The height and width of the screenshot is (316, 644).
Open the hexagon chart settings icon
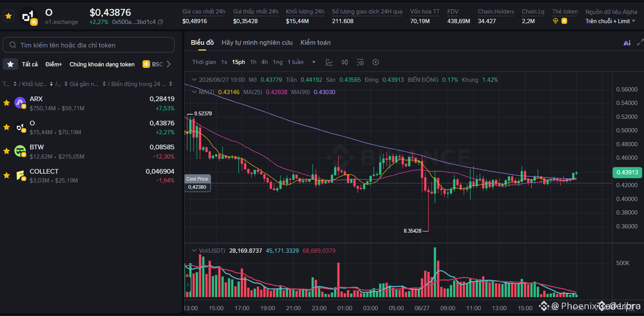click(x=376, y=62)
